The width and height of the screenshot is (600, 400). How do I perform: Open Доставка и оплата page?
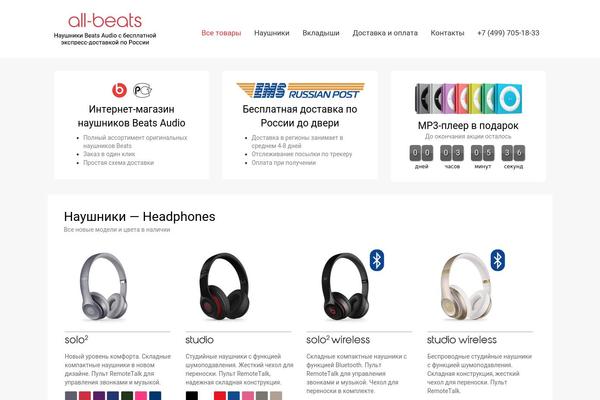pos(385,33)
